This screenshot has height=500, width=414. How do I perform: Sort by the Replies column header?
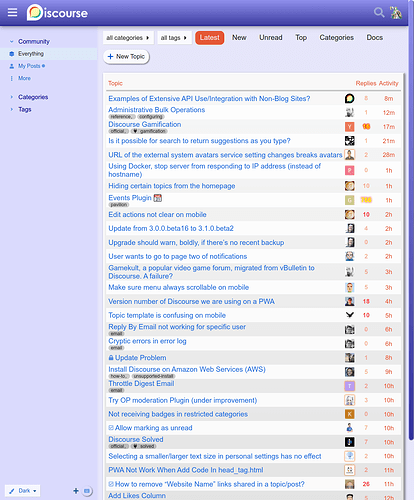pos(366,83)
